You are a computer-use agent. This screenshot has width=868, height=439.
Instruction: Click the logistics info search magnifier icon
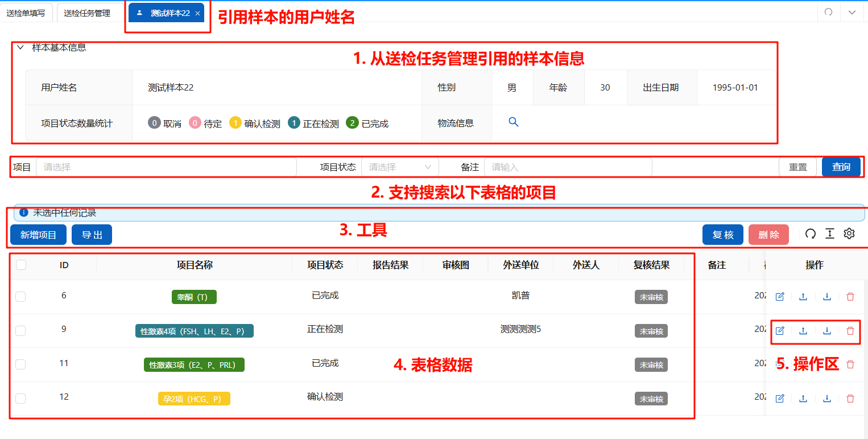click(x=513, y=122)
